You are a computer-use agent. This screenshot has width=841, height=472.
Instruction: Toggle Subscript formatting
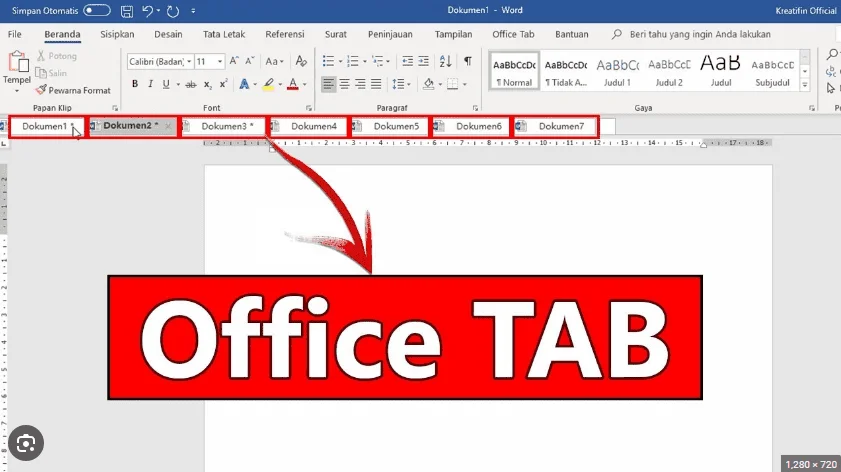pos(208,84)
